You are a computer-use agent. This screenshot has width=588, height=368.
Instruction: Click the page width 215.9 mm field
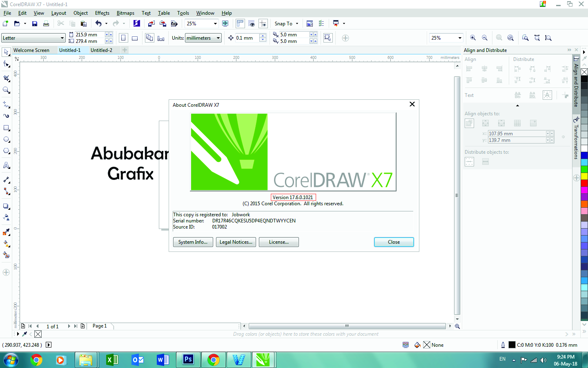tap(90, 35)
